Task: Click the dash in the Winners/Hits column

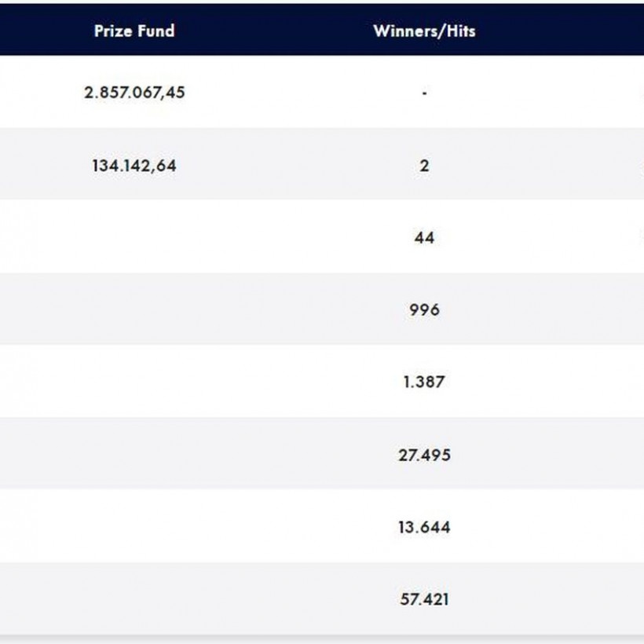Action: (424, 93)
